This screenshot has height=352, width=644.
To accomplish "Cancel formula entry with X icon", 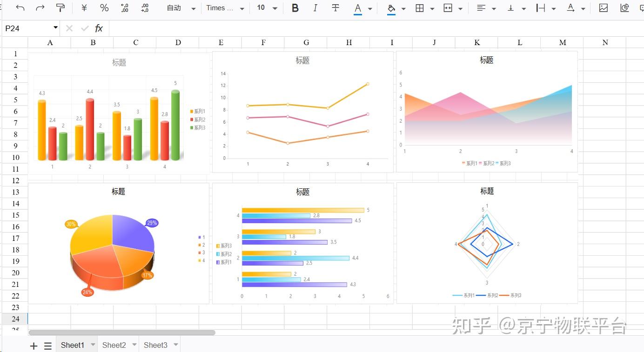I will (x=69, y=28).
